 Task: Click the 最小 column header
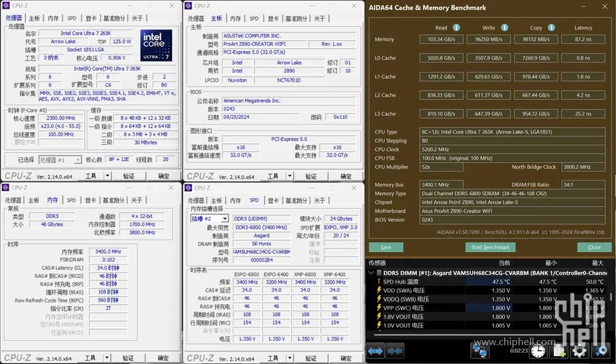[x=551, y=263]
